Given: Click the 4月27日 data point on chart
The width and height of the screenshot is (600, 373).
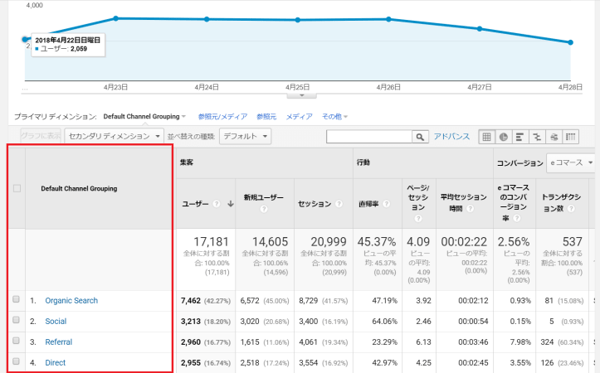Looking at the screenshot, I should click(479, 29).
